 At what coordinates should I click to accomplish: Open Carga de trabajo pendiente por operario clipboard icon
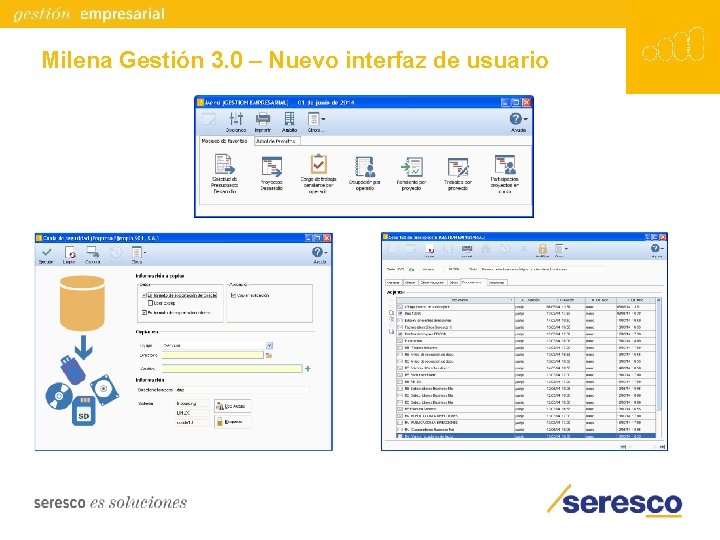click(318, 165)
